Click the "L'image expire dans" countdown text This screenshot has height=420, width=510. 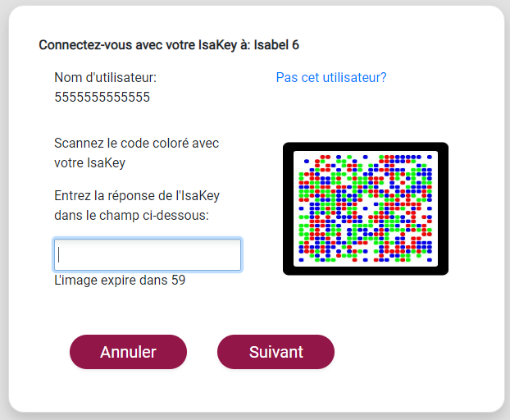(111, 280)
